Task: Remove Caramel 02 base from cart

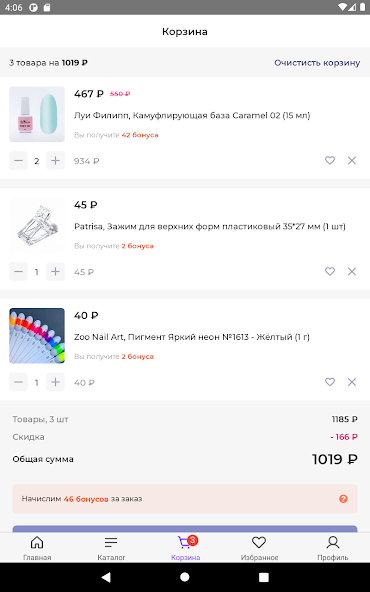Action: (x=352, y=160)
